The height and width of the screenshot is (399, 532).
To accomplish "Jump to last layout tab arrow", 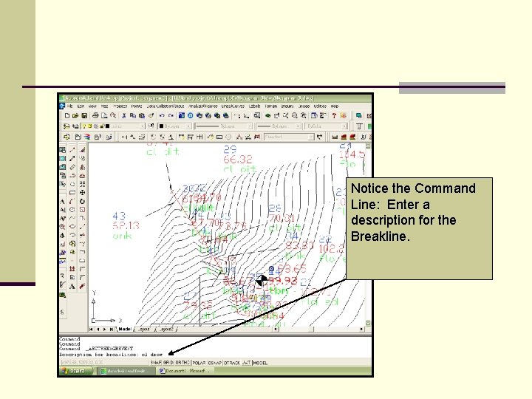I will (112, 329).
